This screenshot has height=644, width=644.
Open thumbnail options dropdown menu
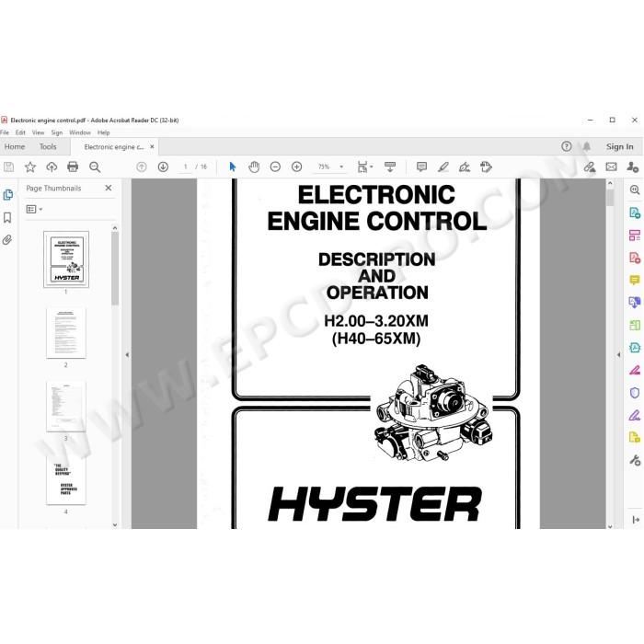coord(34,209)
